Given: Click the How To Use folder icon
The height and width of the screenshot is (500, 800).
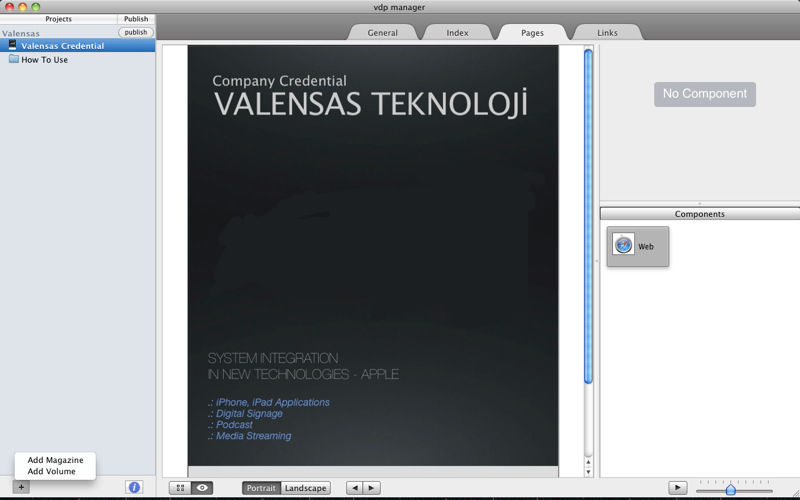Looking at the screenshot, I should (x=14, y=59).
